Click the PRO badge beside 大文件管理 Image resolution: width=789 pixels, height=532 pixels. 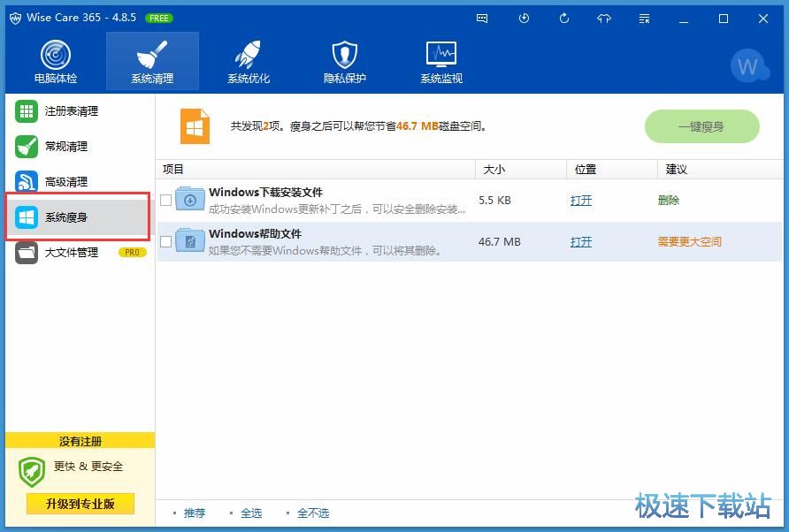pos(133,253)
